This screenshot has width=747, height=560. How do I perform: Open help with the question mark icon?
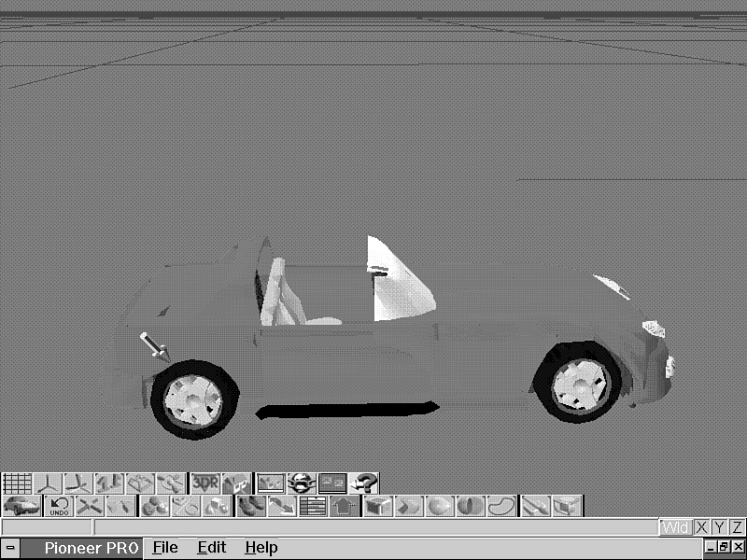365,483
